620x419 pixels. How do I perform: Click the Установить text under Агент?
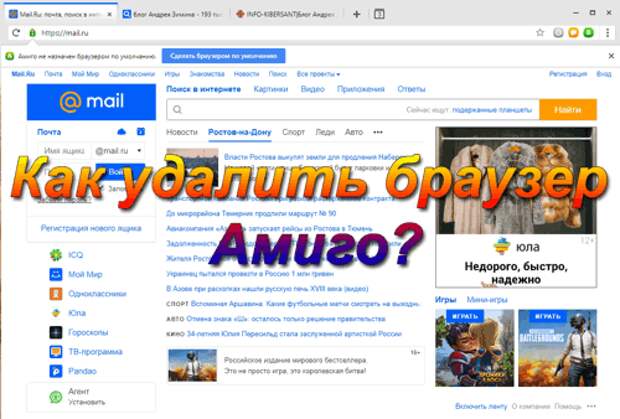87,402
